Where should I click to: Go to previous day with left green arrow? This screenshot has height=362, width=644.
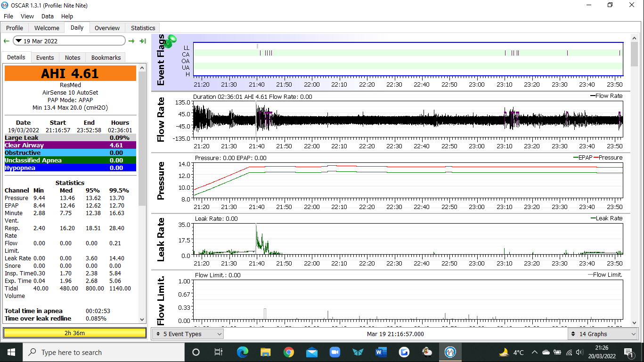7,41
